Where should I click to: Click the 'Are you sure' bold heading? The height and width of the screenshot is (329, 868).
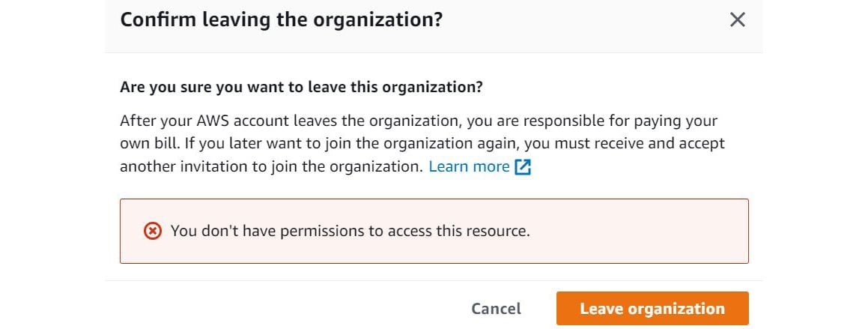[302, 88]
